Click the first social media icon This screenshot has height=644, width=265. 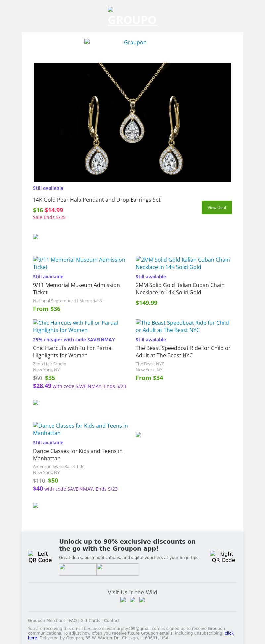[x=123, y=600]
